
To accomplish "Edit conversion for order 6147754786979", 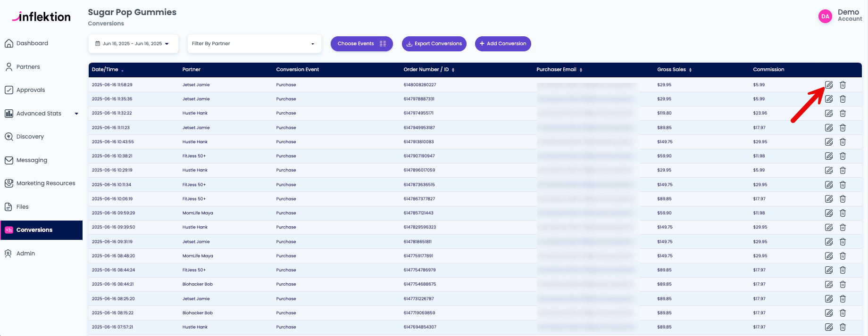I will tap(829, 270).
